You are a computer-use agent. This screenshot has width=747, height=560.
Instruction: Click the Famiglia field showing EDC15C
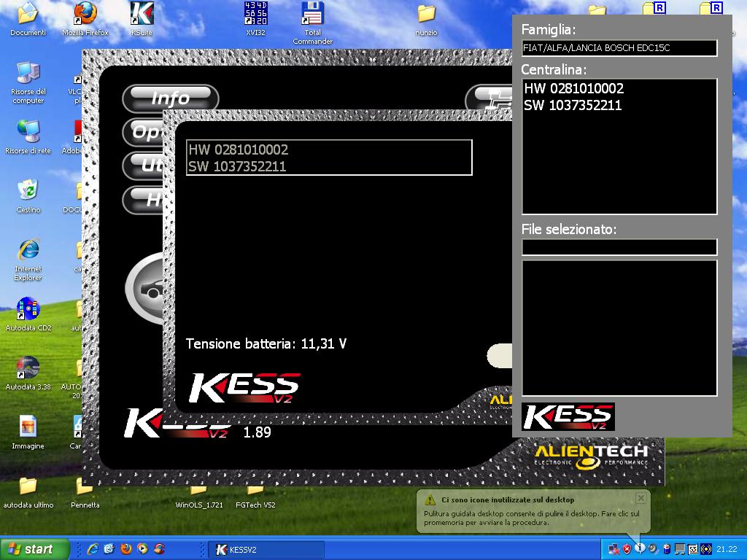[x=619, y=47]
